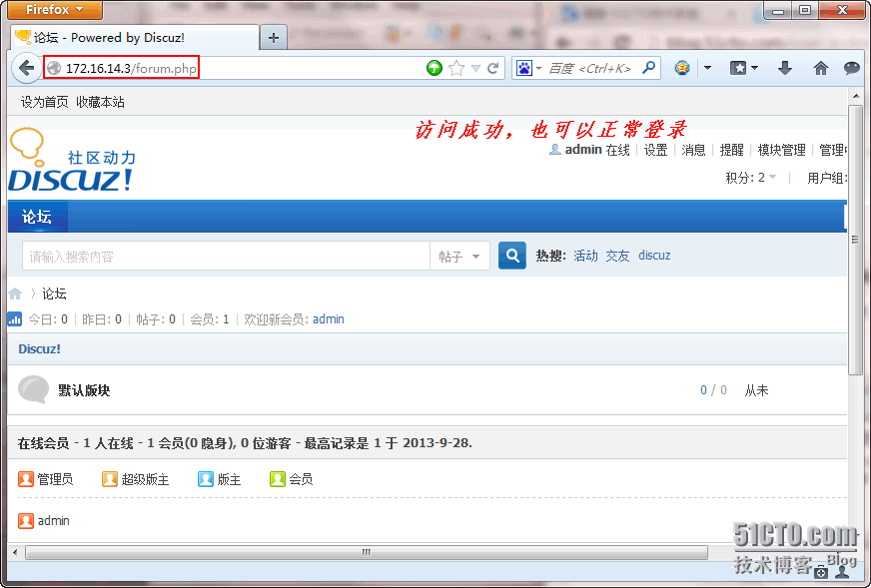The image size is (871, 588).
Task: Open online member admin at page bottom
Action: click(53, 521)
